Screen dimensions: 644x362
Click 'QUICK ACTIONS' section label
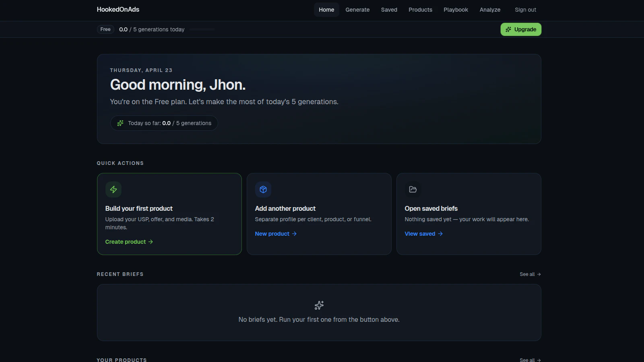click(120, 163)
